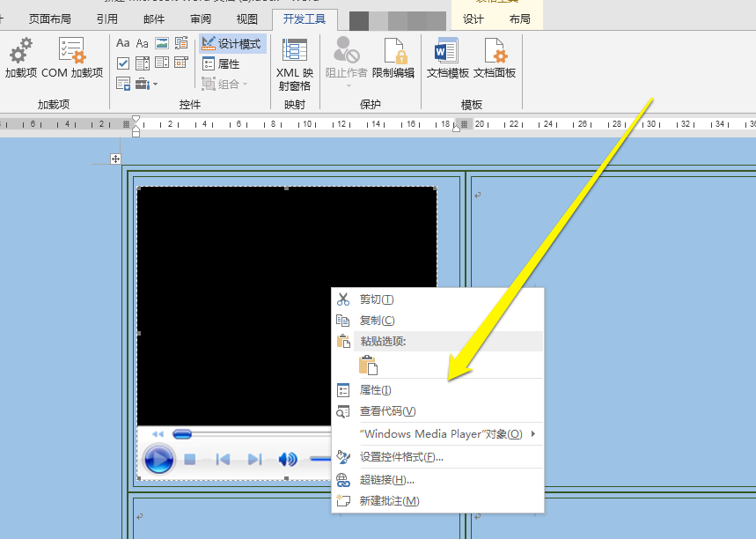756x539 pixels.
Task: Open the 组合 group dropdown
Action: pyautogui.click(x=224, y=84)
